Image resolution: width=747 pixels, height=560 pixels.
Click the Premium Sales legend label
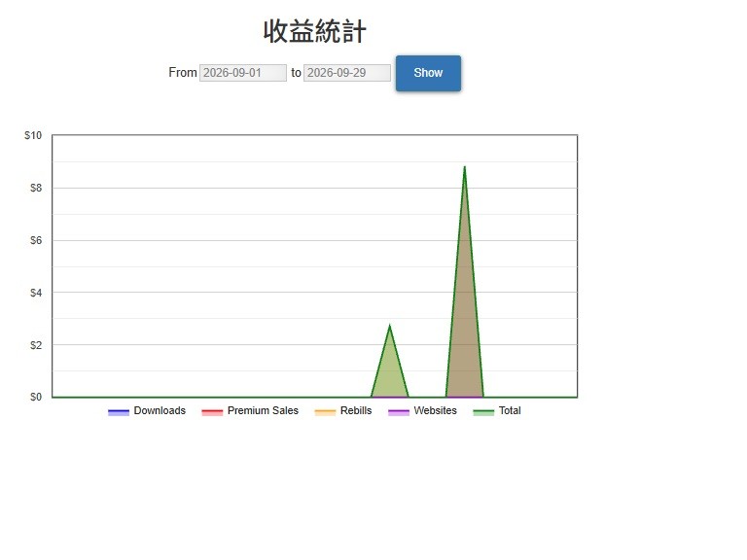263,411
